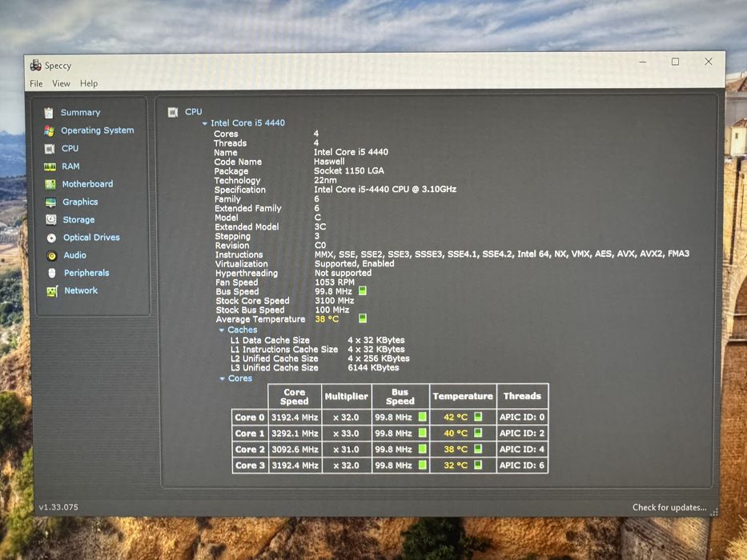Click the Temperature column header

463,396
